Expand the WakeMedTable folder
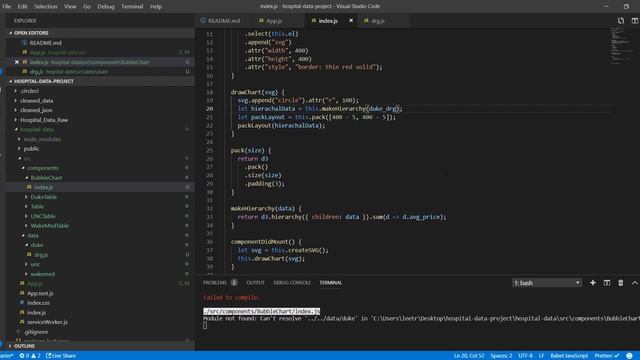640x360 pixels. (49, 226)
